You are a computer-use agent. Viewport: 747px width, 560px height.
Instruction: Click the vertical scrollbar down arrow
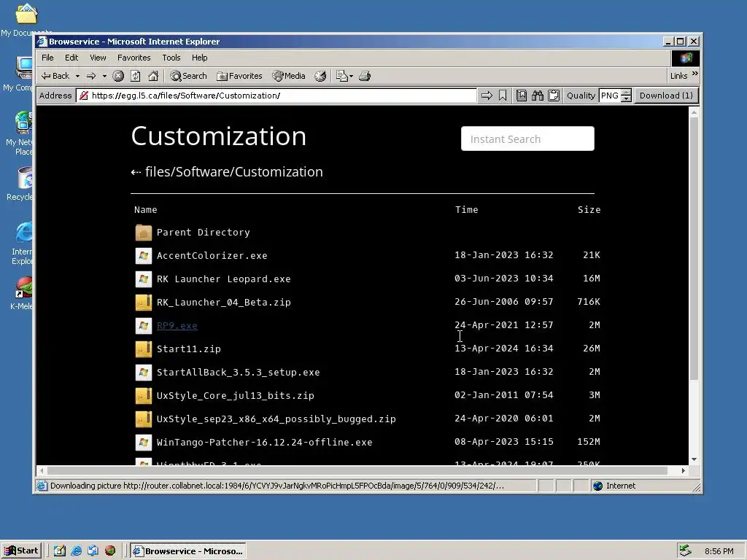[x=694, y=459]
